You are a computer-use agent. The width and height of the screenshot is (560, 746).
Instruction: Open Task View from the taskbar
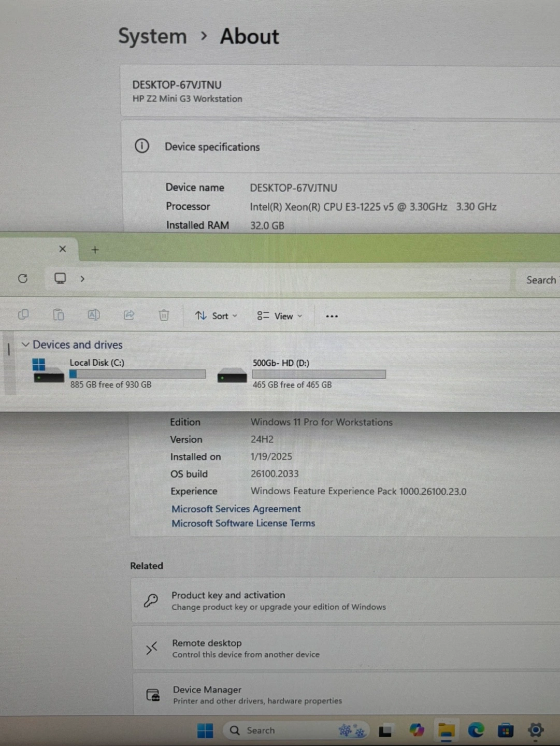[385, 731]
